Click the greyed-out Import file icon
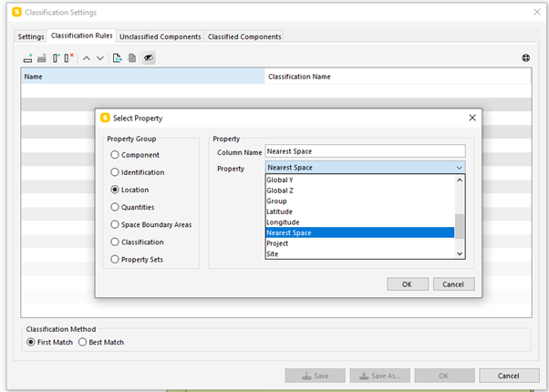 [132, 58]
